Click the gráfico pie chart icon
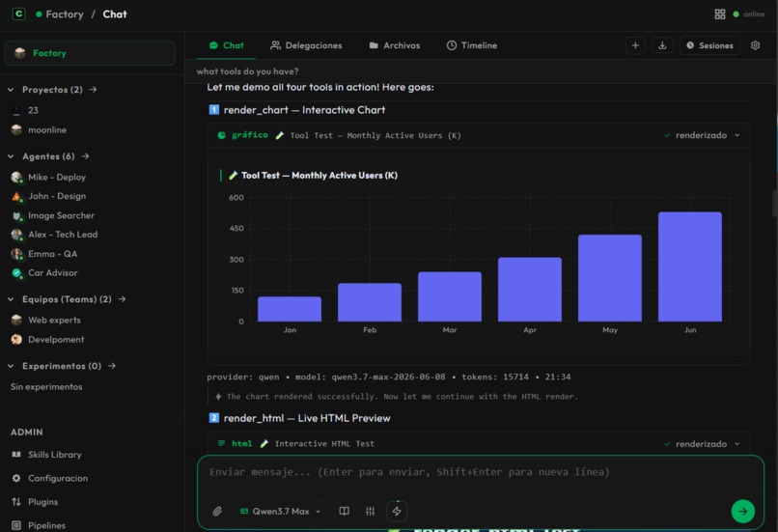 [221, 135]
